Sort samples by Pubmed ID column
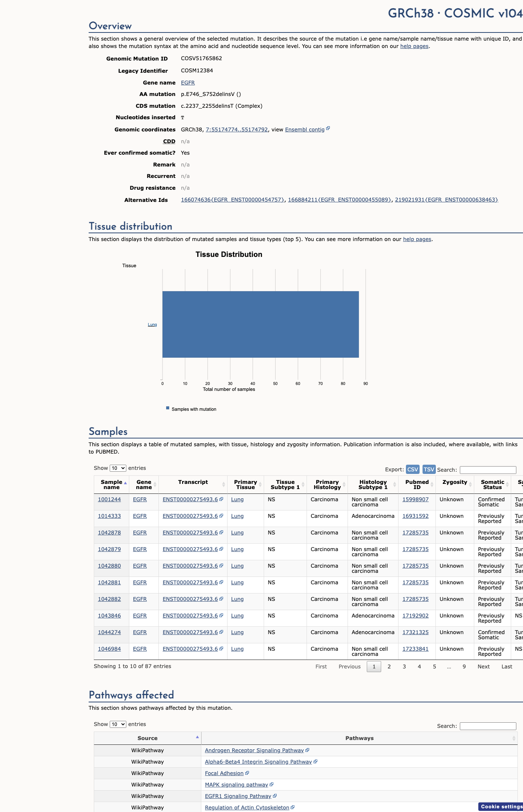The height and width of the screenshot is (812, 523). click(417, 485)
